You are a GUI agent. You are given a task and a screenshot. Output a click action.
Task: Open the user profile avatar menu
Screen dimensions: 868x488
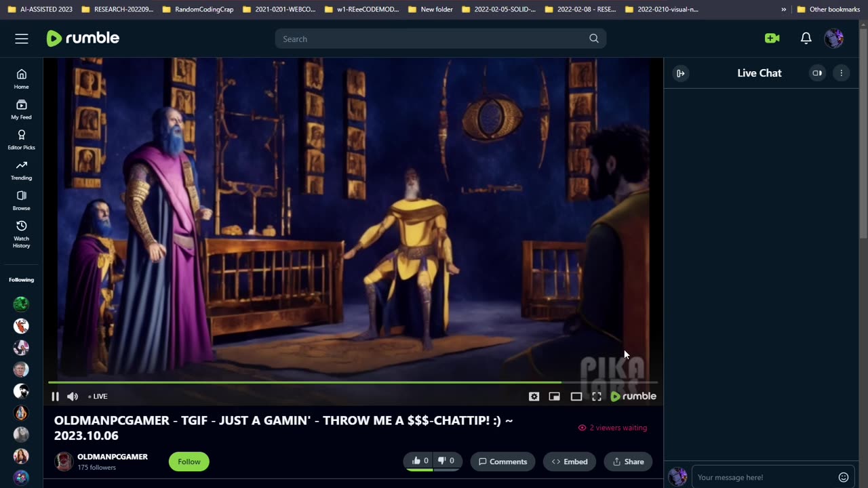(834, 39)
